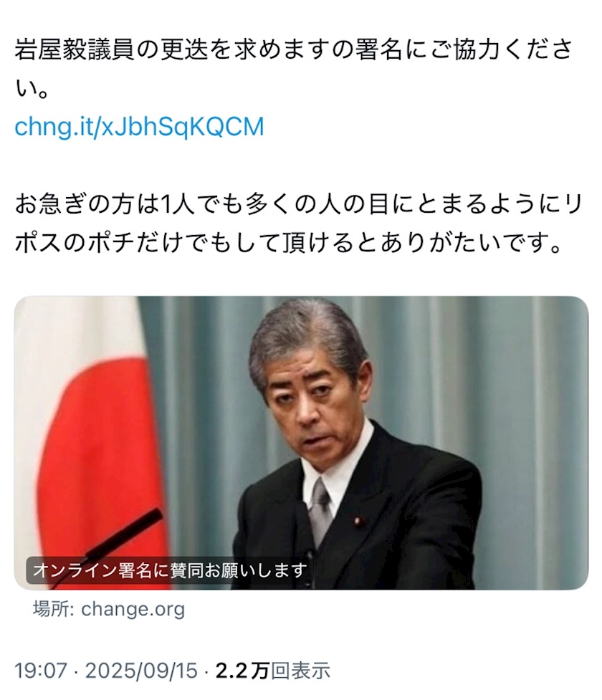Click the word 岩屋毅議員 in the post

click(x=75, y=49)
